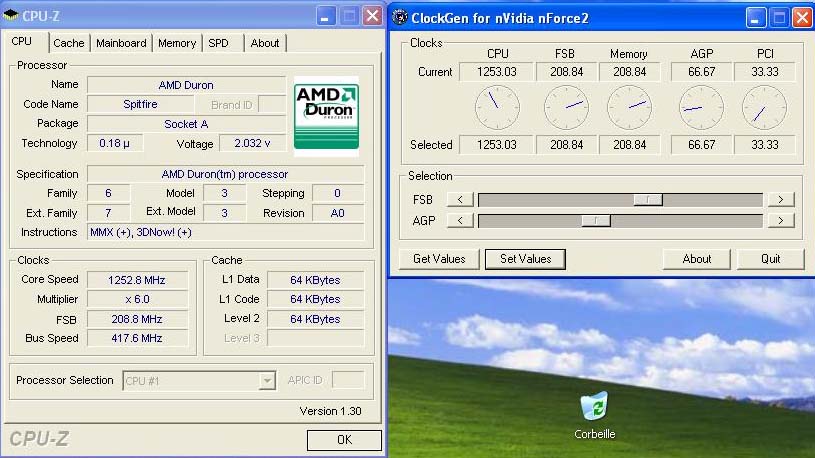The height and width of the screenshot is (458, 815).
Task: Click the Memory clock dial in ClockGen
Action: pyautogui.click(x=629, y=108)
